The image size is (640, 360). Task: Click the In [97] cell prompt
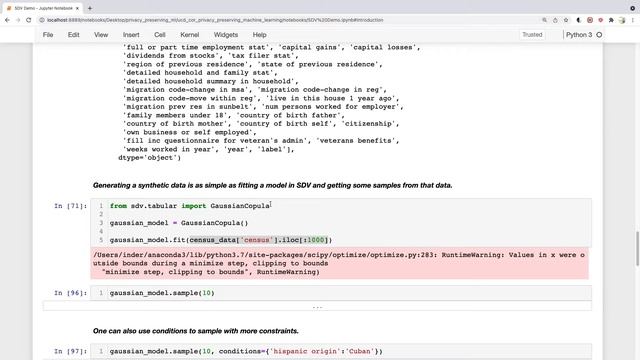71,351
